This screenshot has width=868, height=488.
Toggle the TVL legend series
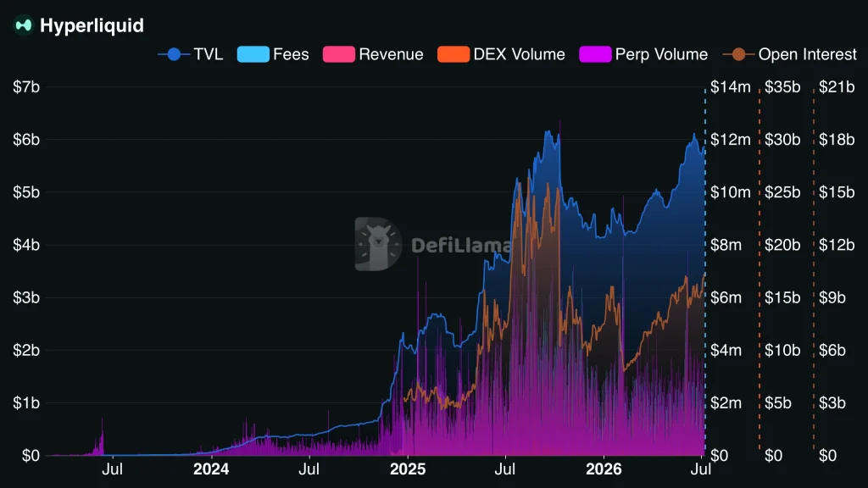[191, 54]
